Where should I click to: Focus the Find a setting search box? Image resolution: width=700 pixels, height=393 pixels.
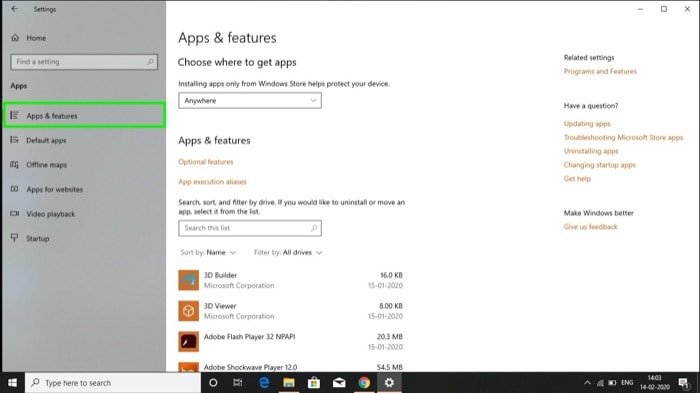(x=84, y=62)
